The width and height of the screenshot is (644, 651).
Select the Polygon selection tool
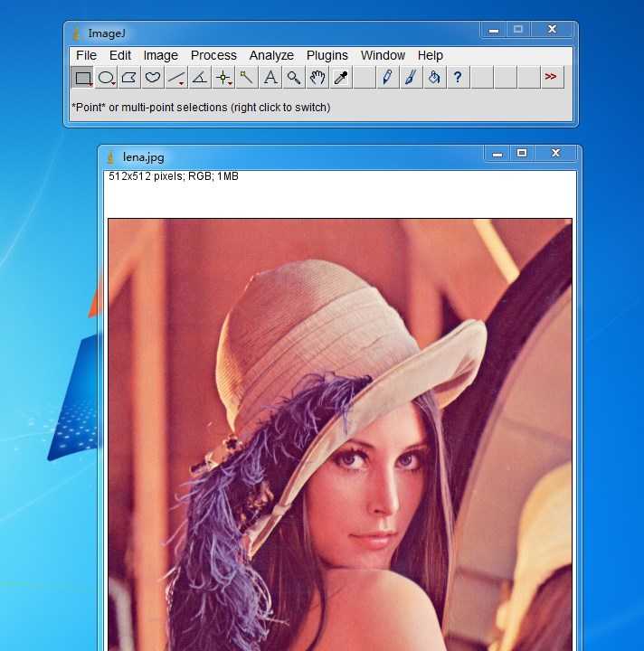[x=129, y=77]
